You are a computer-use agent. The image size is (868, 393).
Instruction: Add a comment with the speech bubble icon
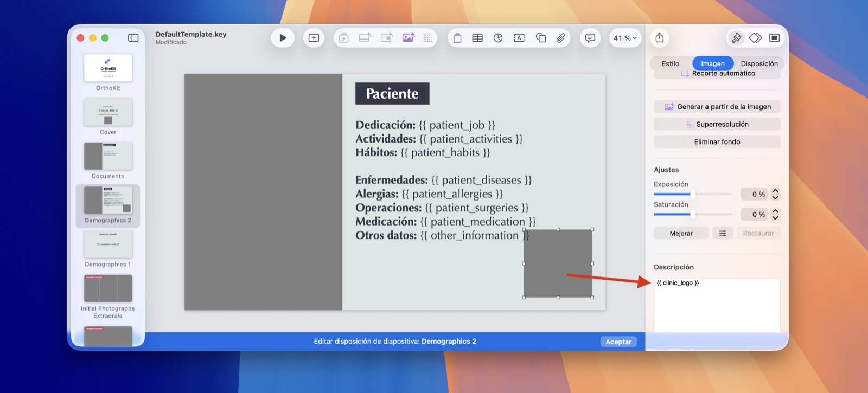(x=590, y=38)
